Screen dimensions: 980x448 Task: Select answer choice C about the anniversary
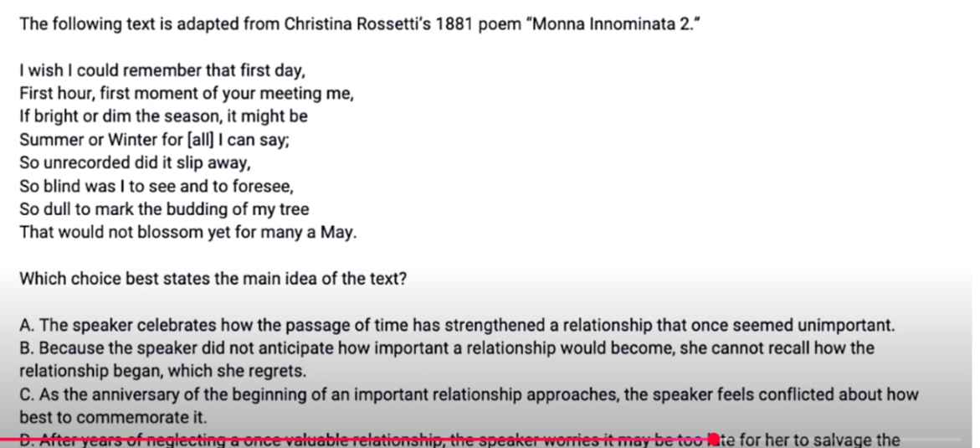(x=469, y=405)
